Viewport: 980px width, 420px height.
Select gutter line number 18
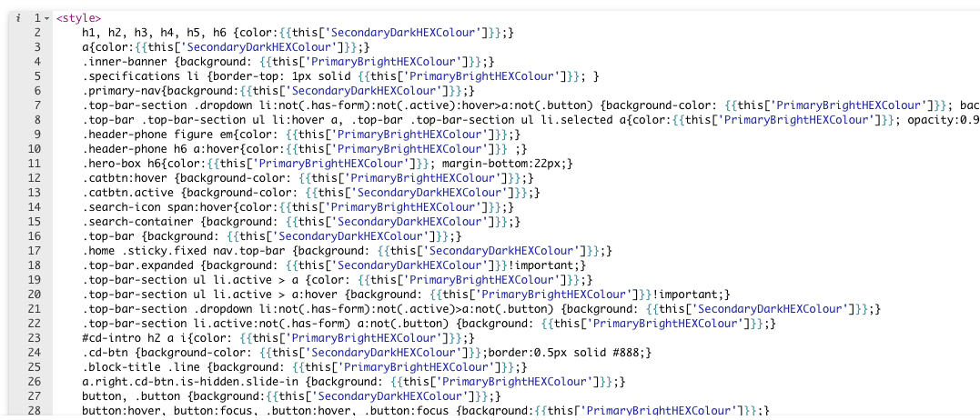(36, 265)
